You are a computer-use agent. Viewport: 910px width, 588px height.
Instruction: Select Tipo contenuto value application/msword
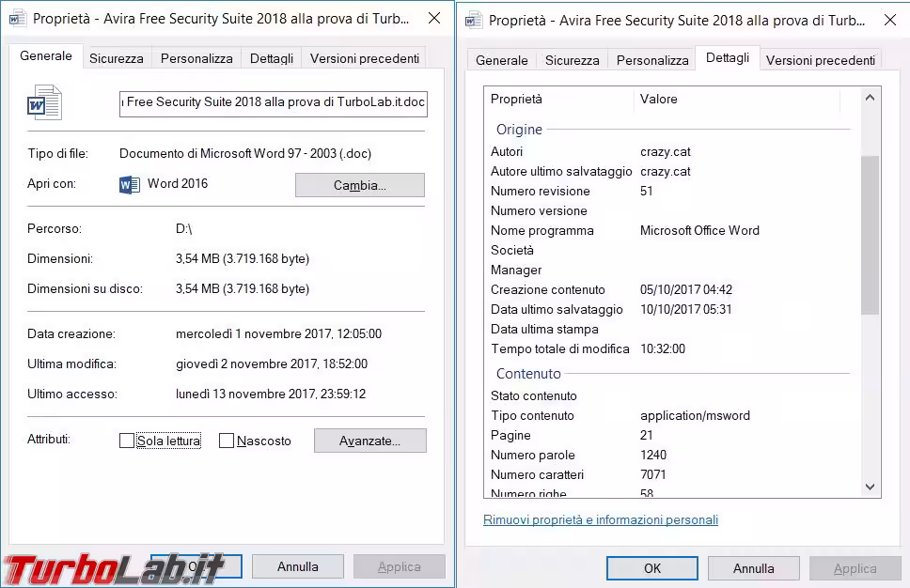695,416
